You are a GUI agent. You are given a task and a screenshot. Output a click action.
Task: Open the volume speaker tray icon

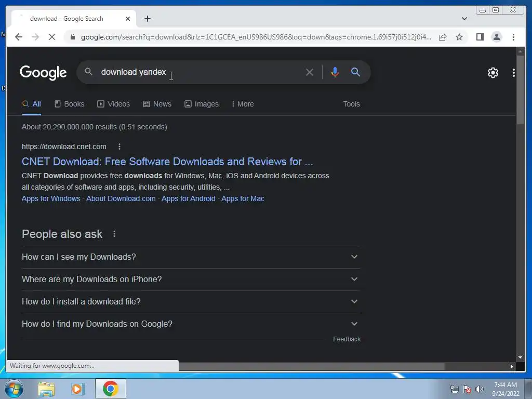coord(480,389)
